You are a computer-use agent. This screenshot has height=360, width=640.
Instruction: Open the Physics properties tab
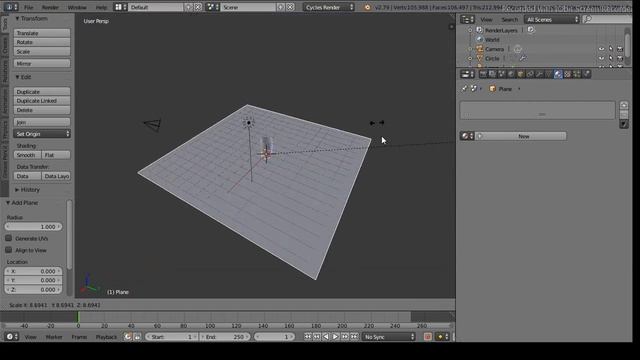coord(587,74)
